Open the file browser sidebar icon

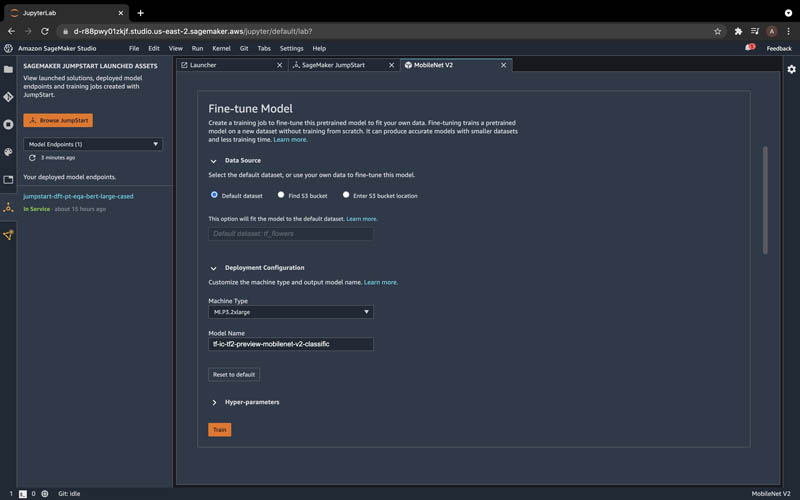point(8,69)
